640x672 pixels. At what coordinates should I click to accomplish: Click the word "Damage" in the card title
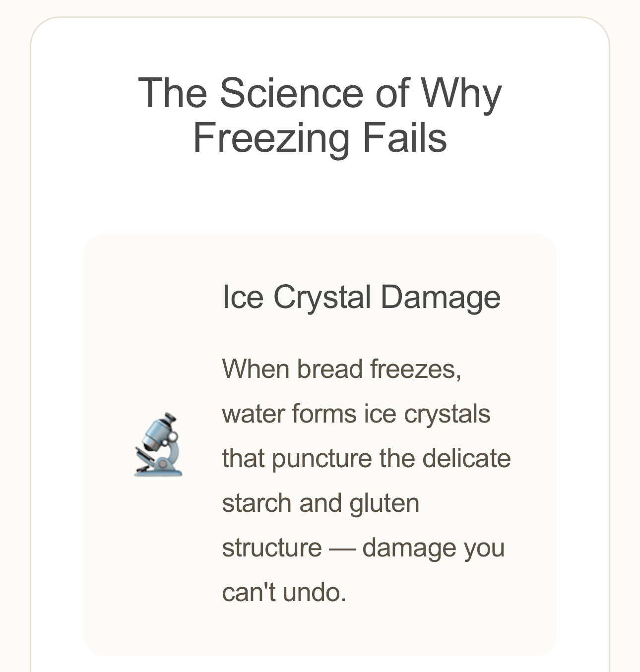click(x=440, y=297)
